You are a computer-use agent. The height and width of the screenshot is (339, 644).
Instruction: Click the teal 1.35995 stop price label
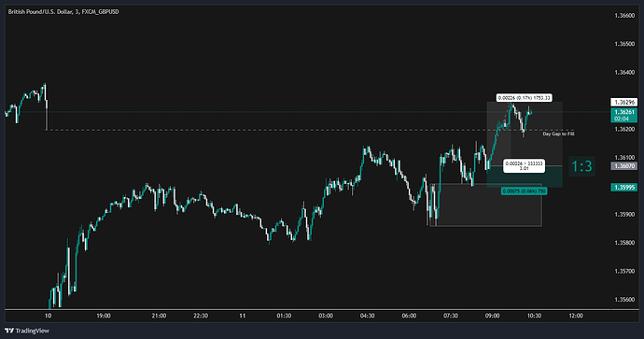(623, 188)
